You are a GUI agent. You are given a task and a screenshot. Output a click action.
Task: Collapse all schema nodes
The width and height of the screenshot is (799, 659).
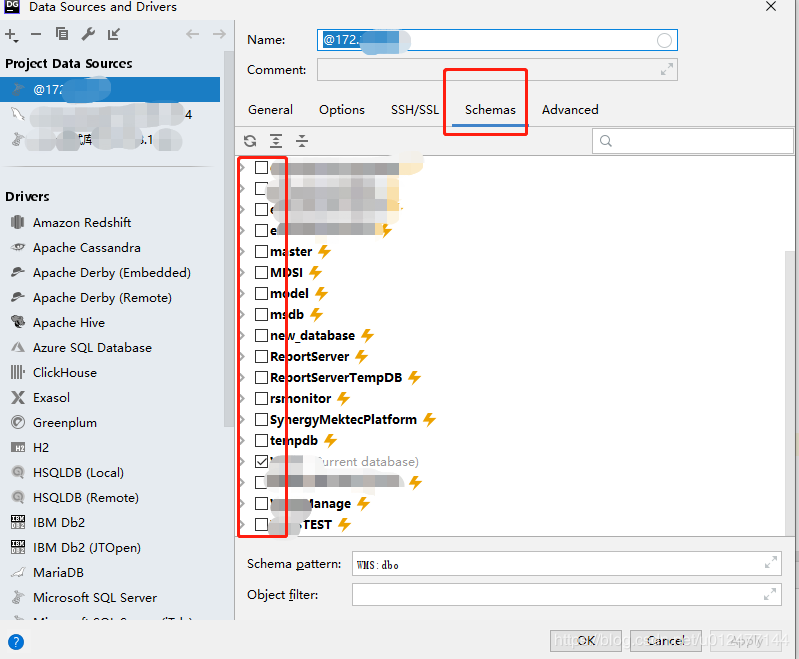[x=302, y=141]
